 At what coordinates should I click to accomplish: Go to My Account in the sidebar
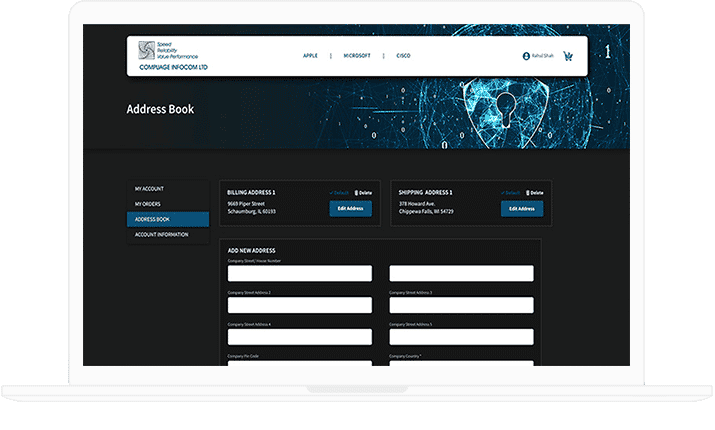point(150,189)
